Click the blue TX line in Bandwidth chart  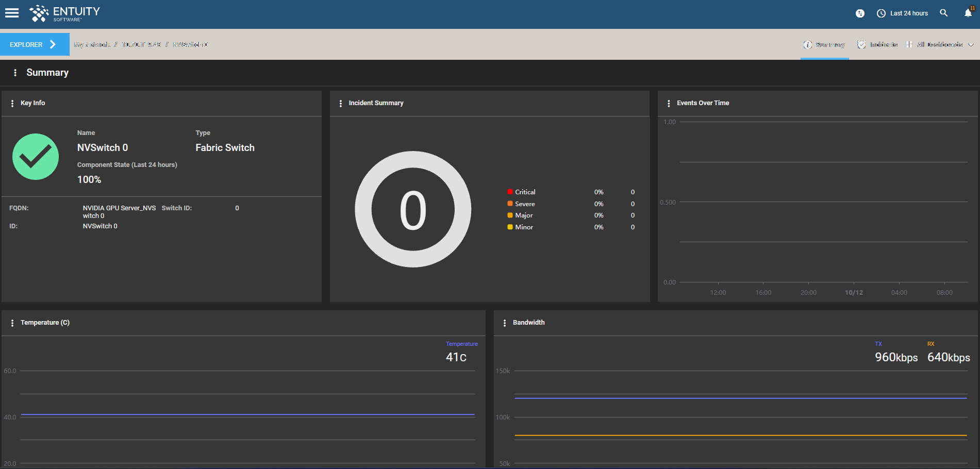(740, 398)
